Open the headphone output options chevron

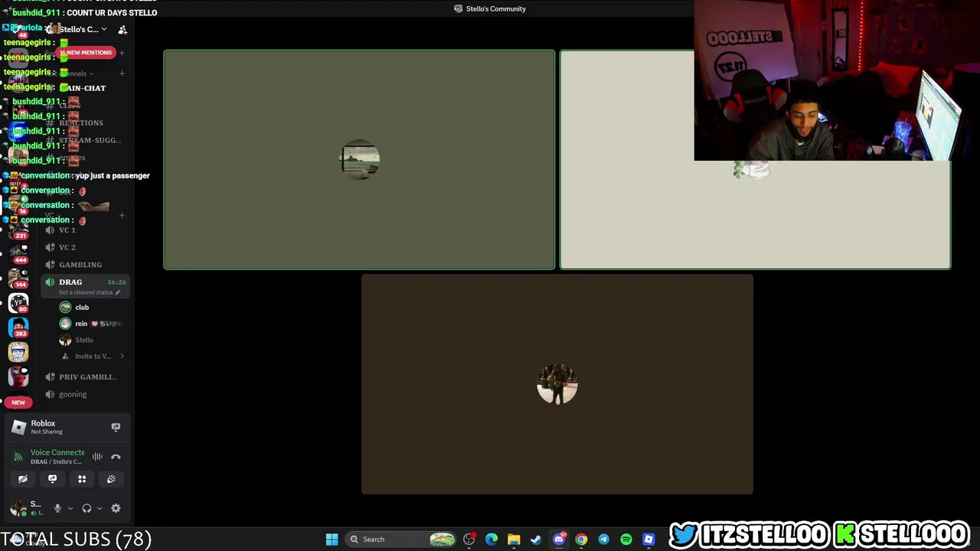click(x=99, y=508)
